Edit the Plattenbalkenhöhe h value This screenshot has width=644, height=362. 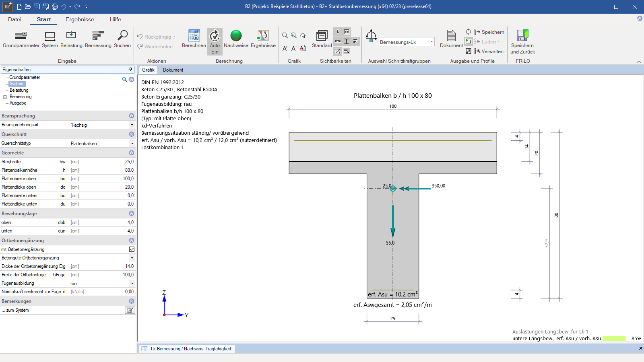102,170
